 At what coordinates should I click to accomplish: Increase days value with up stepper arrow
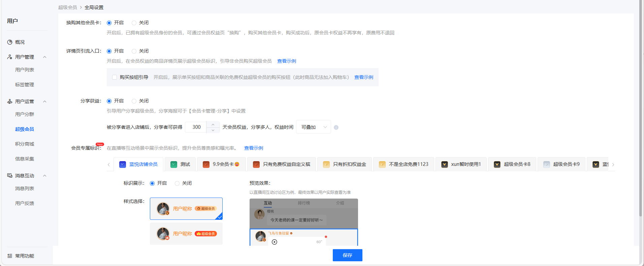pos(213,124)
